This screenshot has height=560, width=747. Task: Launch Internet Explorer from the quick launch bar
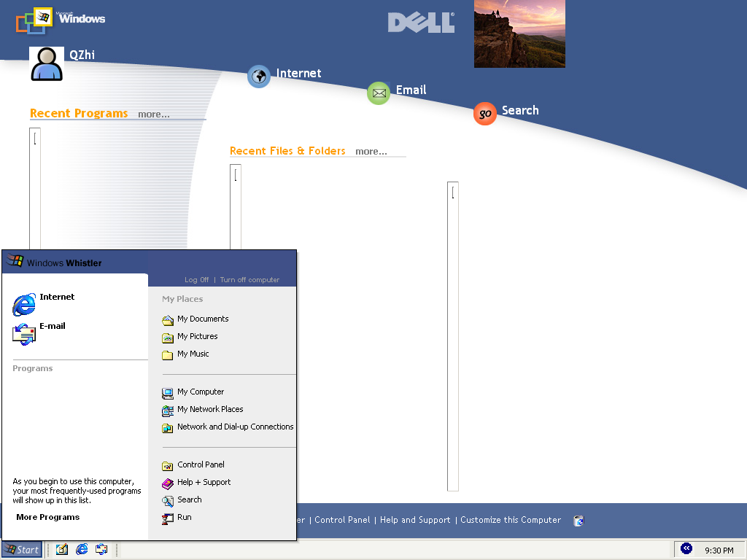[x=82, y=550]
